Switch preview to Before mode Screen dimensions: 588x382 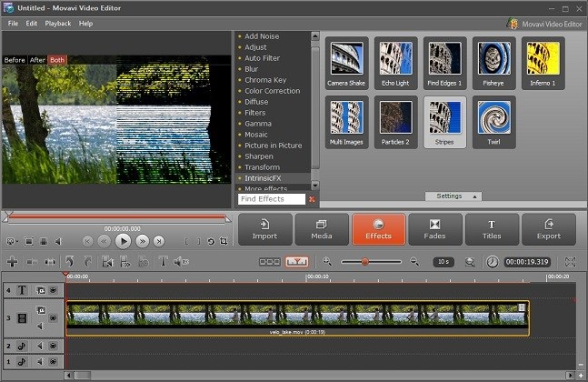tap(15, 60)
